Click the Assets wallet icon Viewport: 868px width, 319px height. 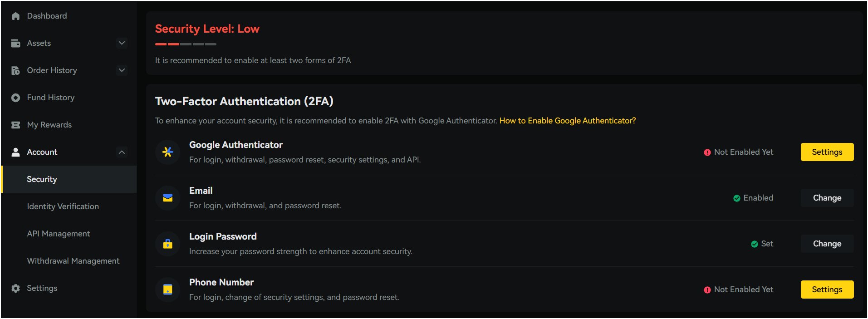click(x=15, y=43)
